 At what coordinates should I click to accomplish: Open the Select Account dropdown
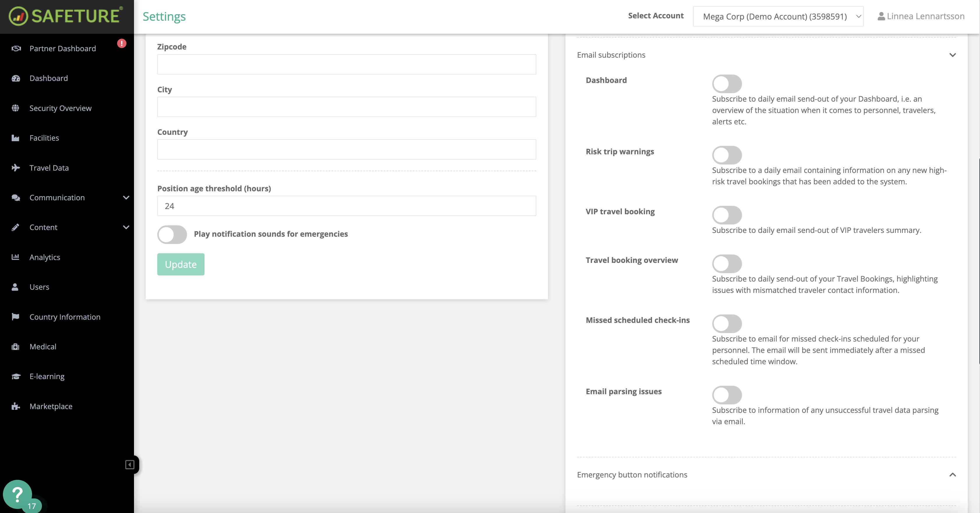click(778, 16)
